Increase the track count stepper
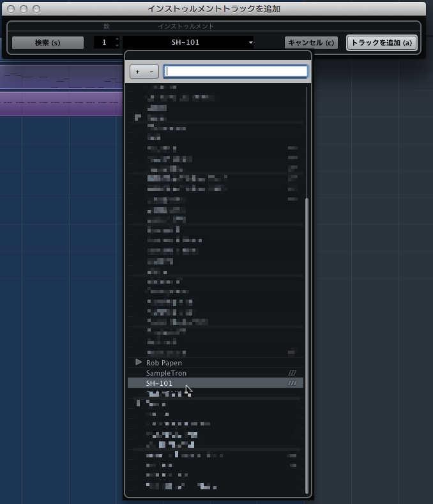 117,39
